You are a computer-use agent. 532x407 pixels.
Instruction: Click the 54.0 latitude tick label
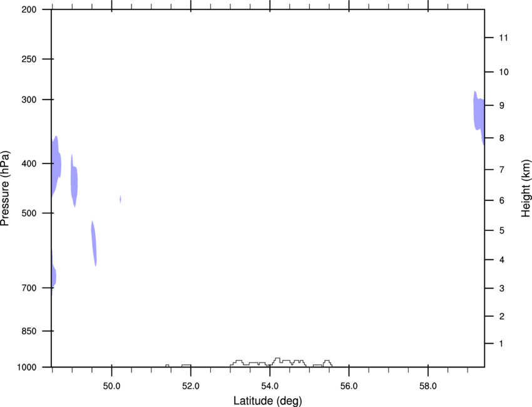pos(270,386)
